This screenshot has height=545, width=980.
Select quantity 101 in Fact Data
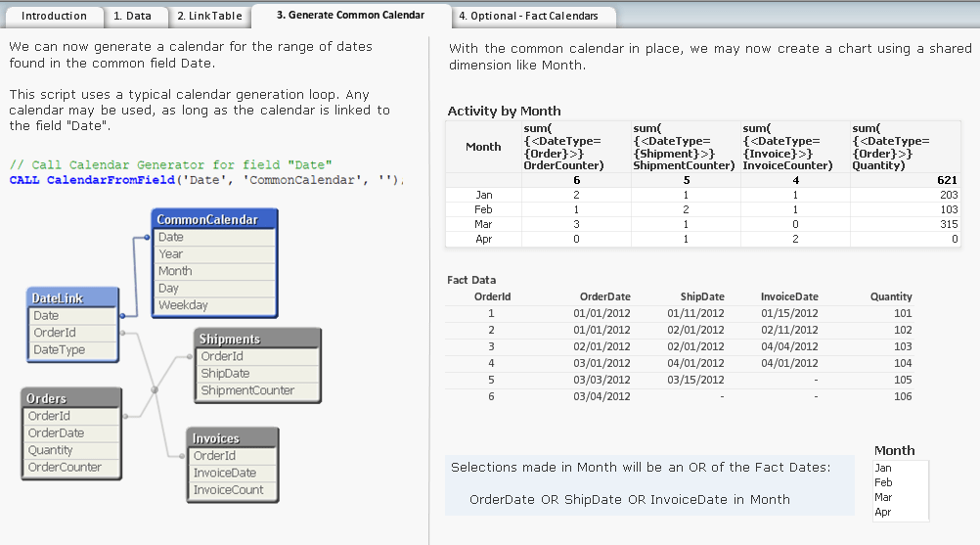(903, 313)
